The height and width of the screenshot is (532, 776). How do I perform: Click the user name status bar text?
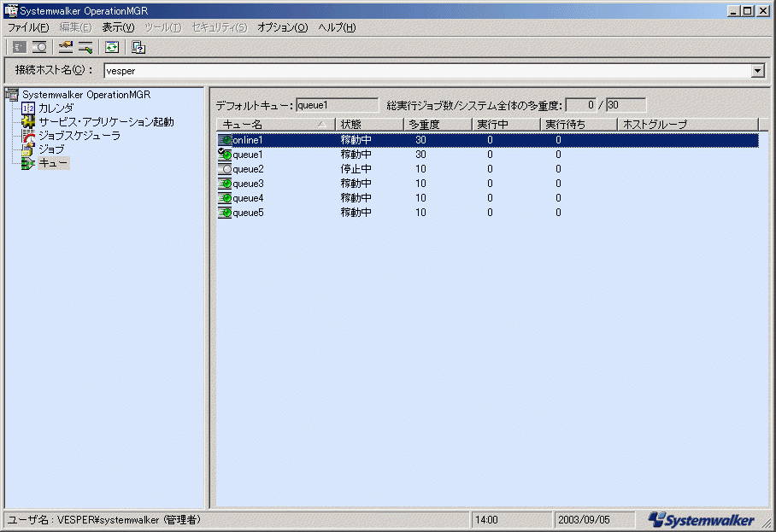coord(104,520)
